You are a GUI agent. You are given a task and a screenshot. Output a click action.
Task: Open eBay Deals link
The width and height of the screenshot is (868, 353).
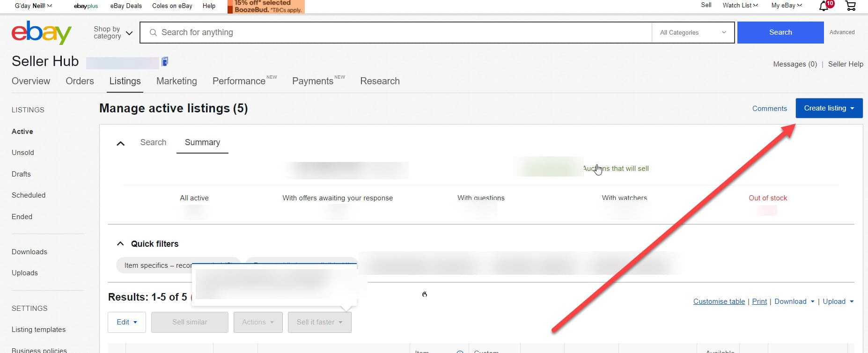[126, 6]
